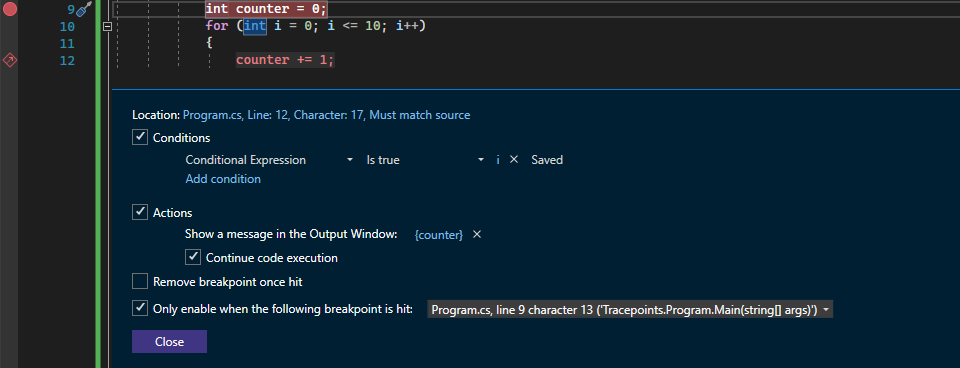Uncheck the Actions checkbox
Image resolution: width=960 pixels, height=368 pixels.
[140, 212]
